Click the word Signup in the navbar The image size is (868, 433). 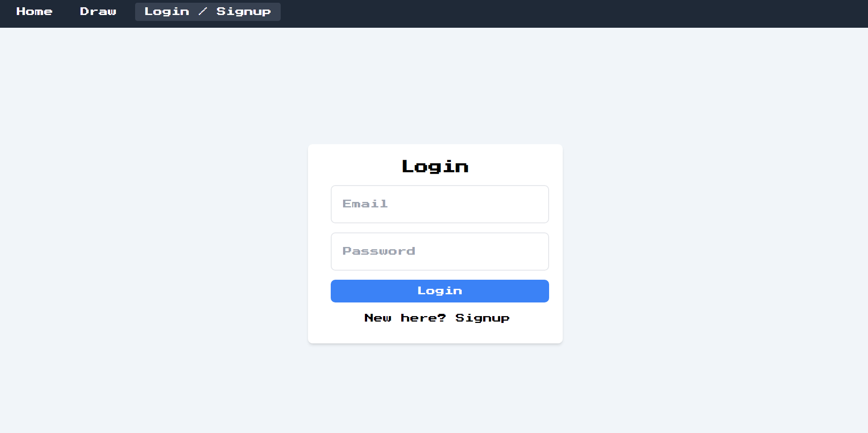coord(244,11)
